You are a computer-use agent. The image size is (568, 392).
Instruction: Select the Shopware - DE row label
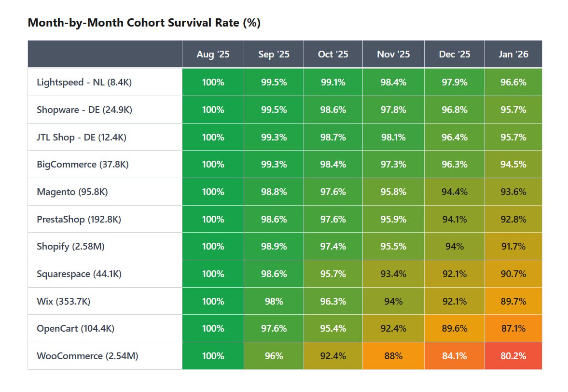tap(84, 110)
